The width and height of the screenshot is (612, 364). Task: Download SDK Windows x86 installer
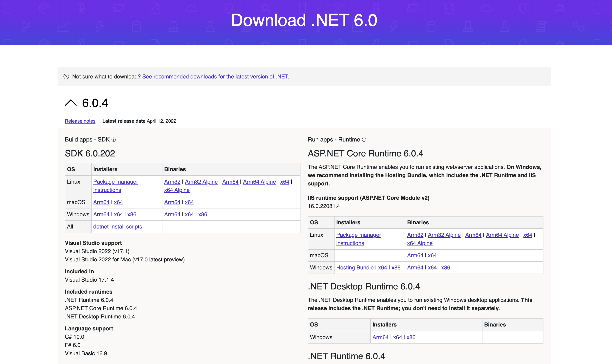click(x=132, y=214)
